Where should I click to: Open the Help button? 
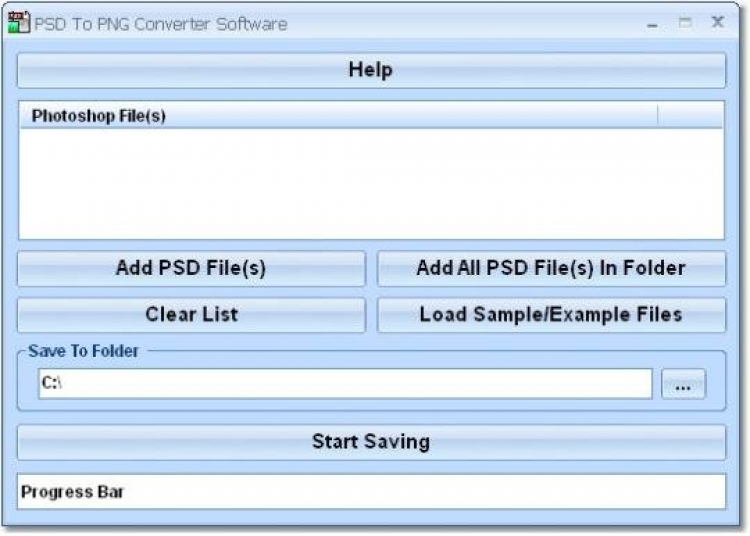(371, 70)
